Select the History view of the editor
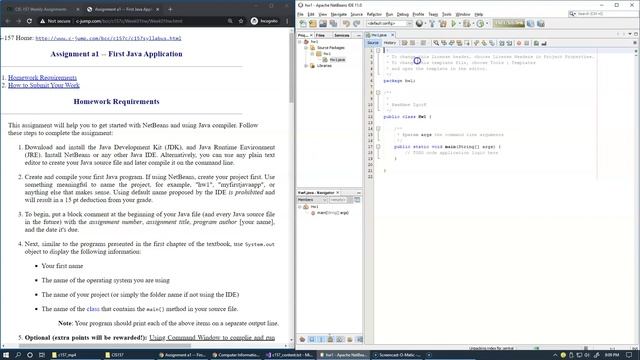 (390, 43)
